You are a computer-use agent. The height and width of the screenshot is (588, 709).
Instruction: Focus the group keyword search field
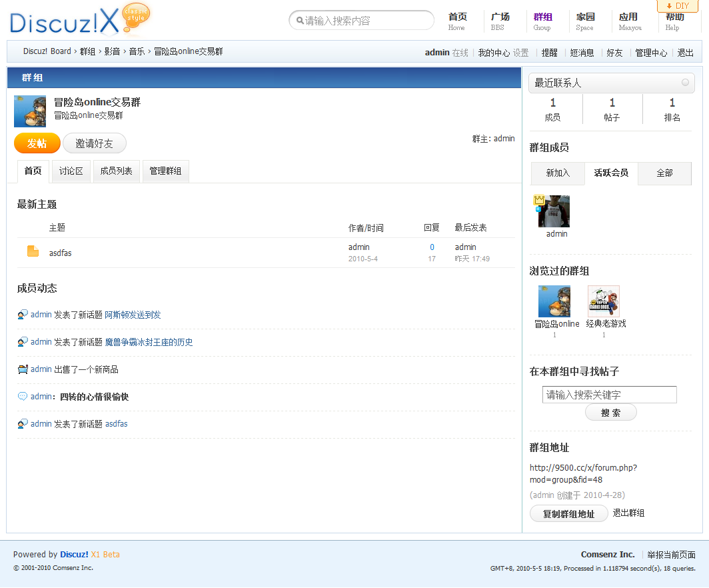(610, 395)
